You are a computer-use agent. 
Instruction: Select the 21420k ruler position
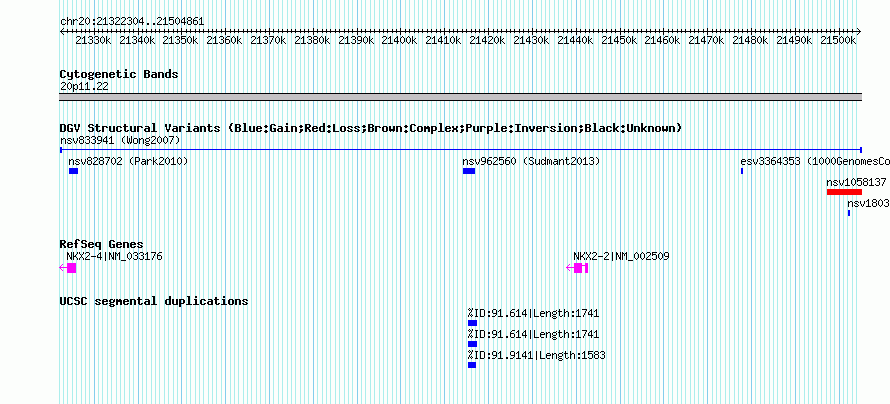coord(487,40)
